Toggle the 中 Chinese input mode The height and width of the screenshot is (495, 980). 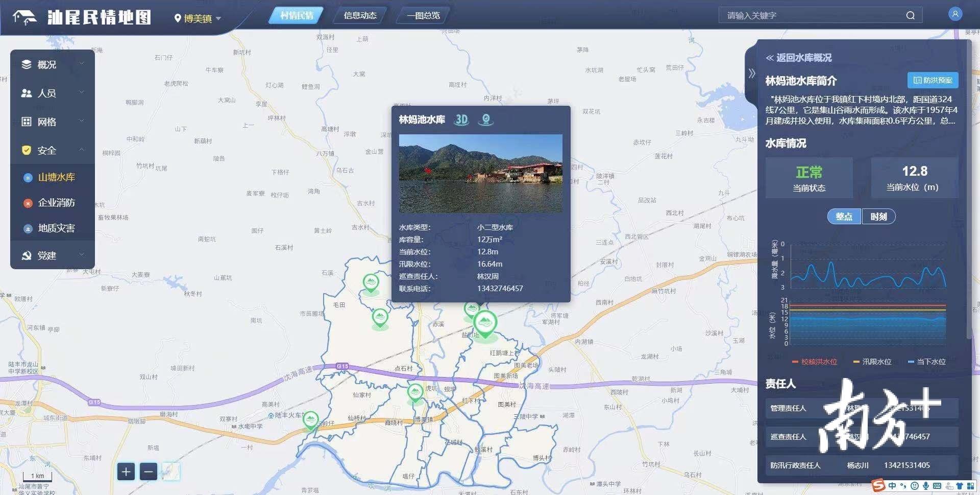click(892, 486)
